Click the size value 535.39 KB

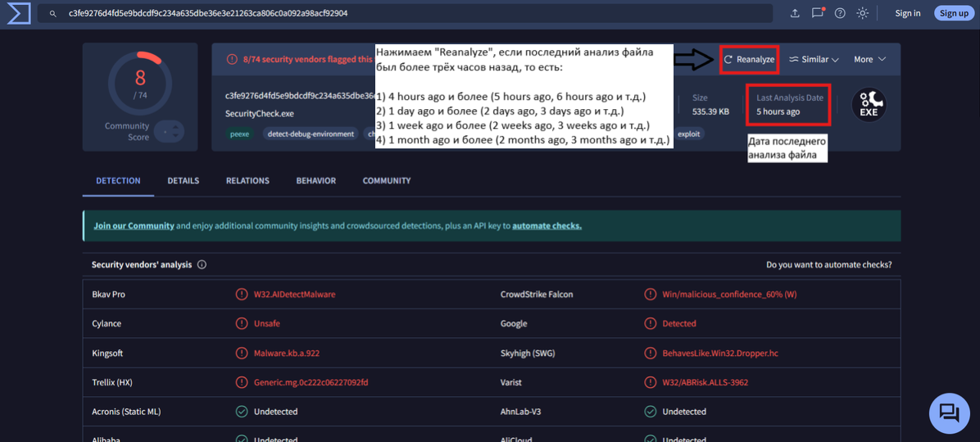click(710, 112)
